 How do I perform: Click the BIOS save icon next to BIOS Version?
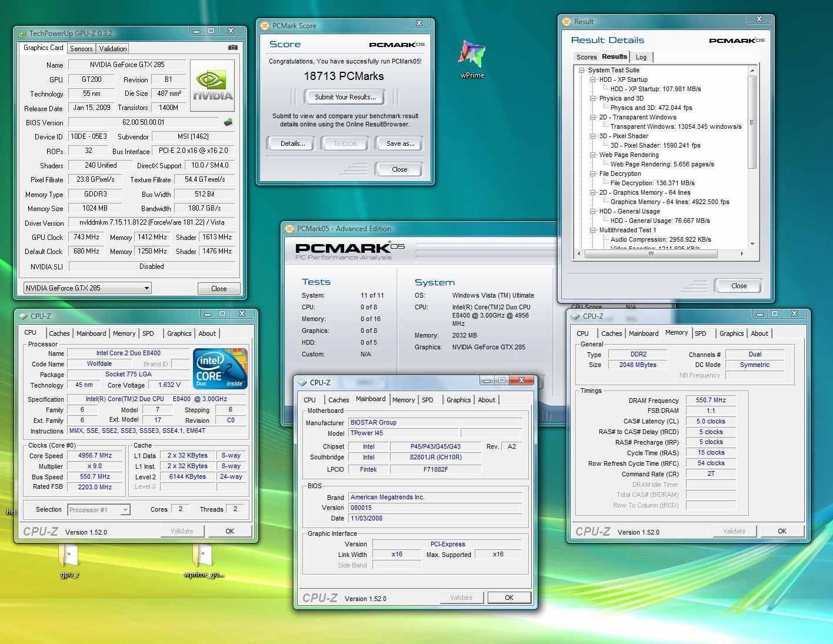point(228,122)
